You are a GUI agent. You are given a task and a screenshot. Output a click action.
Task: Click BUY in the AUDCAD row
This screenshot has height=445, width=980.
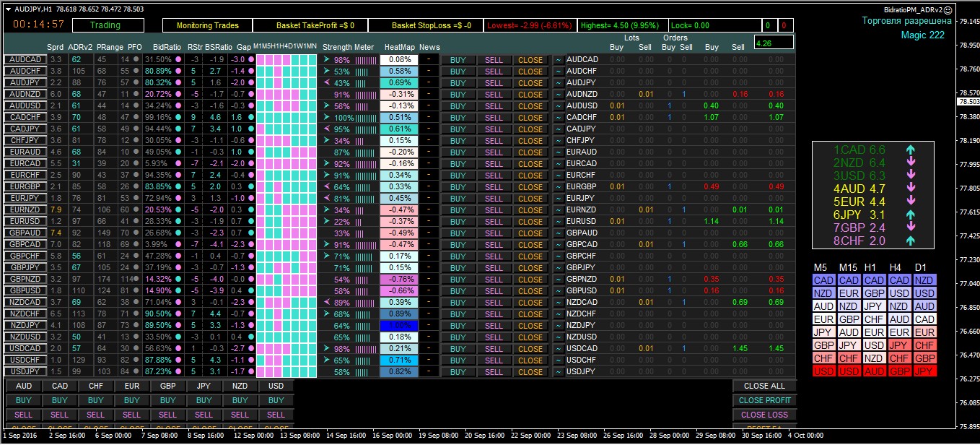[458, 60]
